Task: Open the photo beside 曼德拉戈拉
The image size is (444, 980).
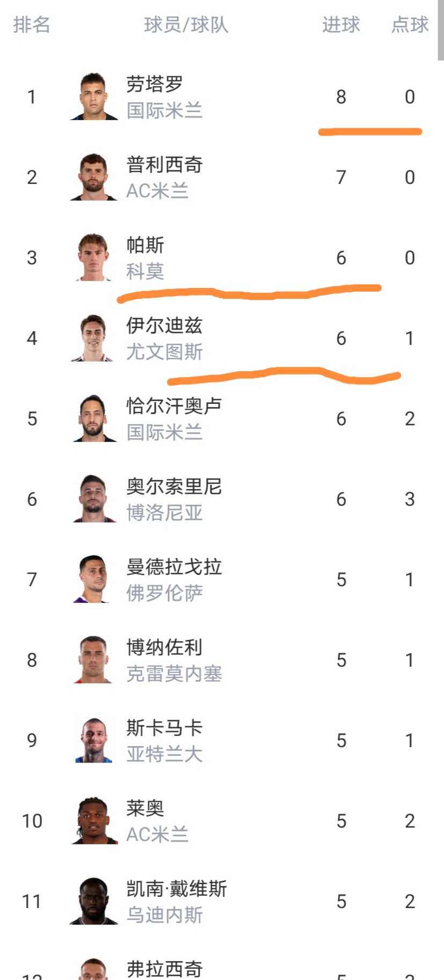Action: (94, 579)
